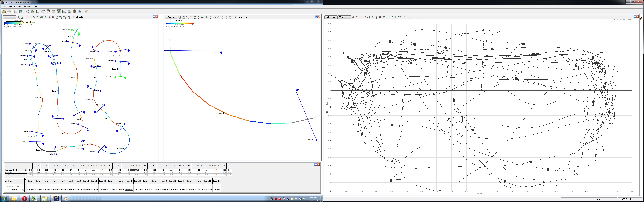Click the colored data grid icon
The height and width of the screenshot is (202, 644).
pos(59,11)
